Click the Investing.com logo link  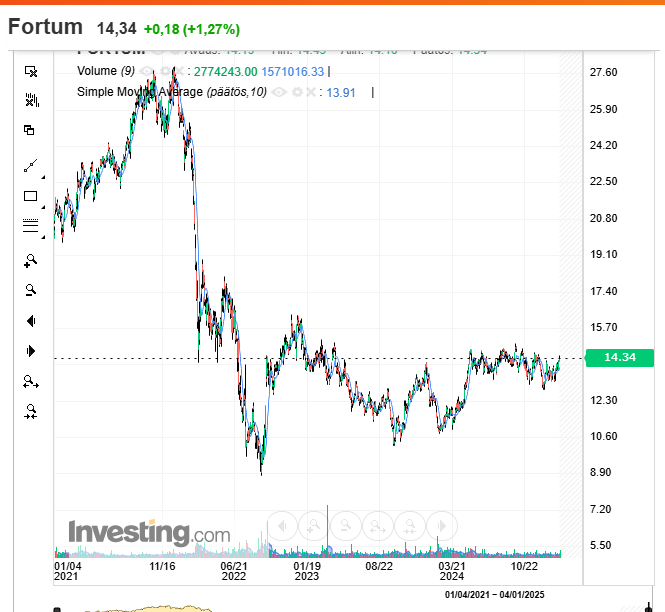(x=149, y=532)
